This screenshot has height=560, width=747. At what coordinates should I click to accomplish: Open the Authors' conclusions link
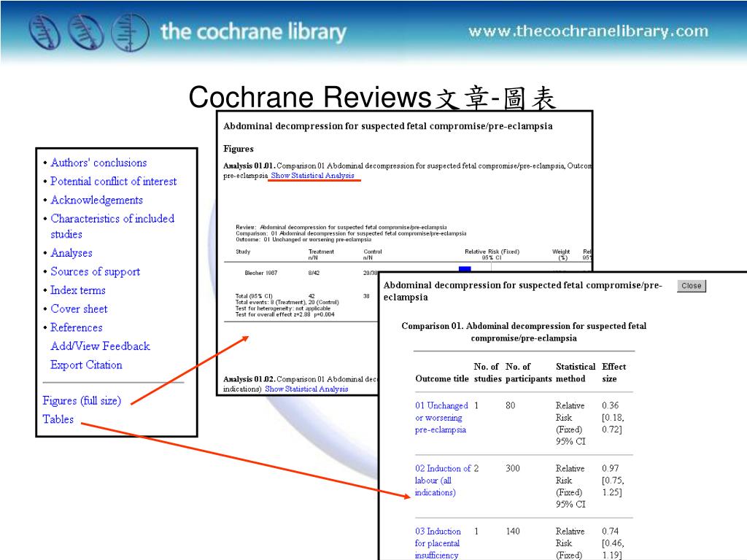pyautogui.click(x=98, y=163)
